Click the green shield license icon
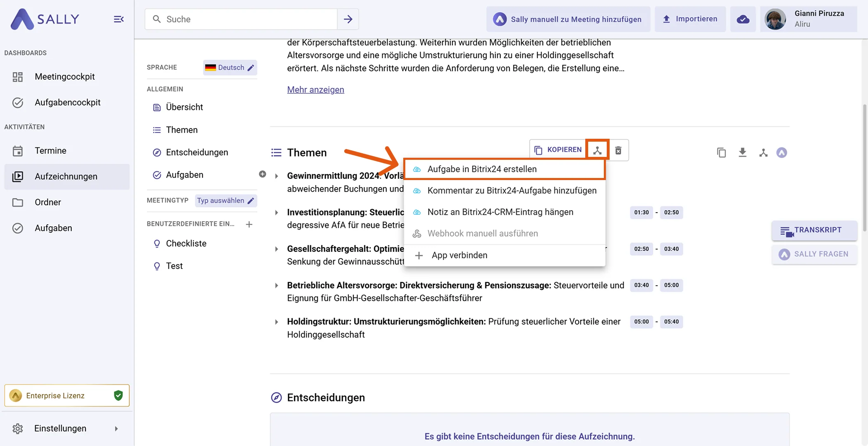Image resolution: width=868 pixels, height=446 pixels. 118,396
